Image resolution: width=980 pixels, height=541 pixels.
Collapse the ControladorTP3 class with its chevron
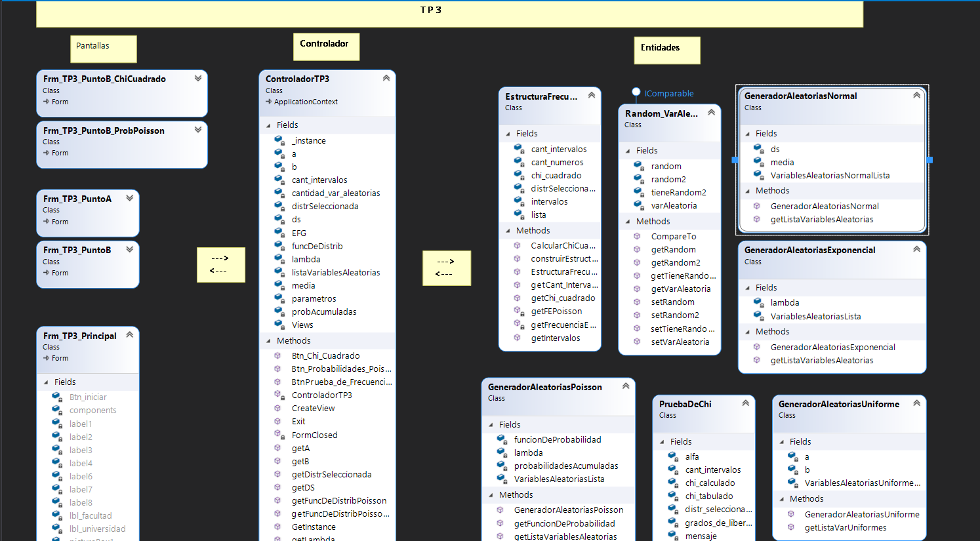pyautogui.click(x=386, y=78)
